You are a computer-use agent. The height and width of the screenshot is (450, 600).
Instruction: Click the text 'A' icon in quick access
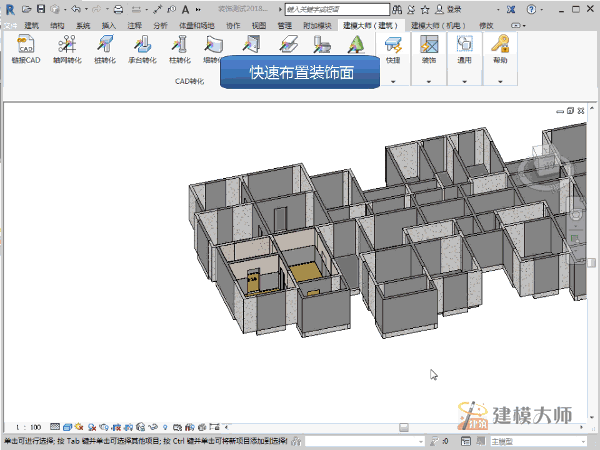click(186, 9)
